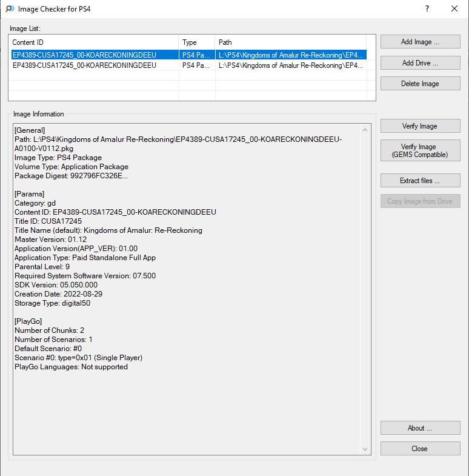
Task: Click the Scenario #0 Single Player line
Action: coord(78,358)
